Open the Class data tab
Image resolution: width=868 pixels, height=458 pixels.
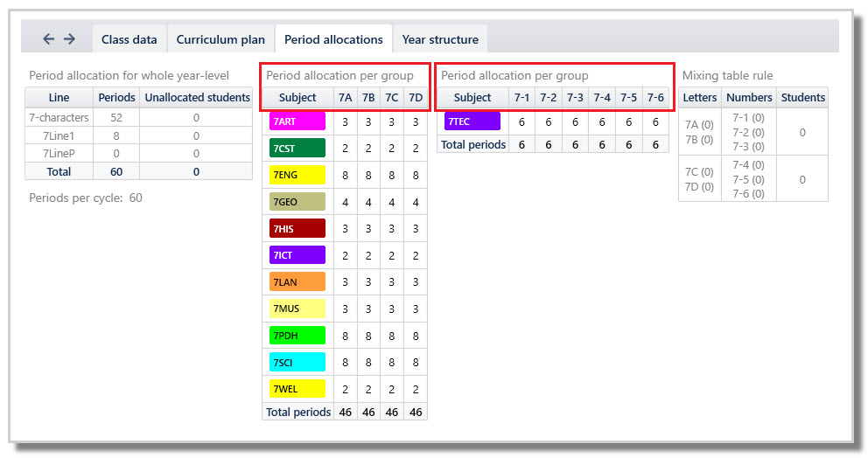click(x=129, y=39)
